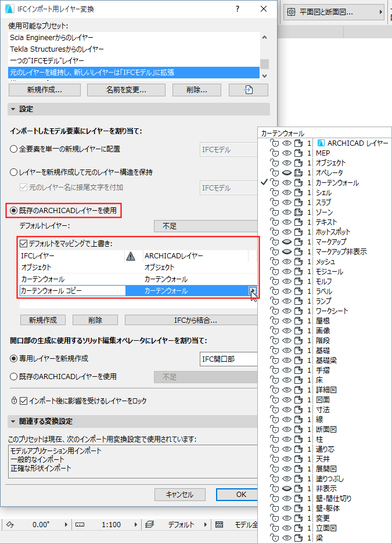Click the OK button
Image resolution: width=392 pixels, height=544 pixels.
[238, 495]
